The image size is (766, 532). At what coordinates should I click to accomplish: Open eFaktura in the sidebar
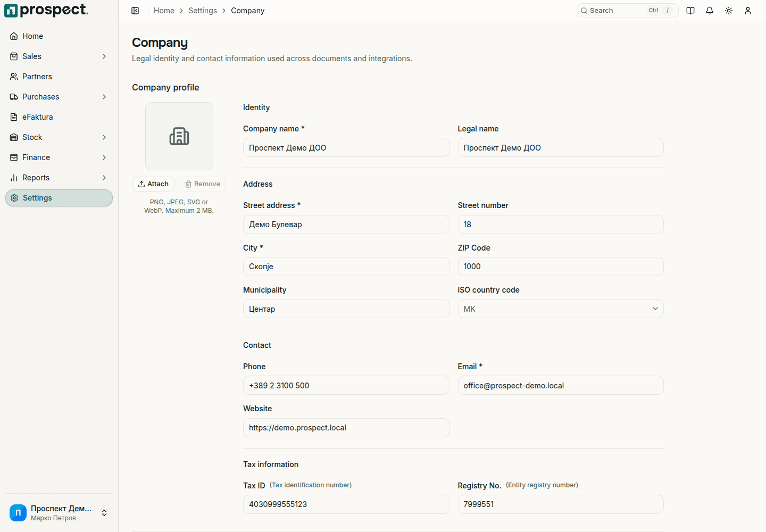click(x=59, y=117)
